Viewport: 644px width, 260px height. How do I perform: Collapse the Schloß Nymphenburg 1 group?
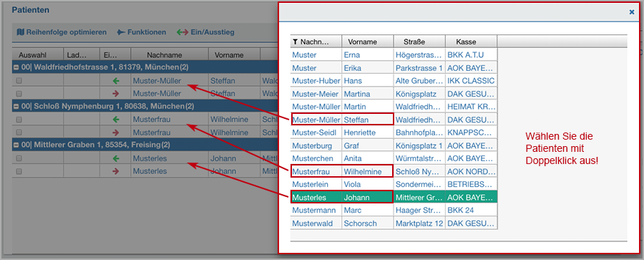click(x=16, y=106)
